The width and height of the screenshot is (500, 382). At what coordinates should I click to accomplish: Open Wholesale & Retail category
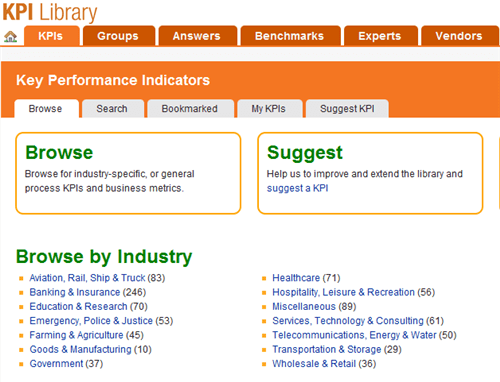click(x=314, y=364)
